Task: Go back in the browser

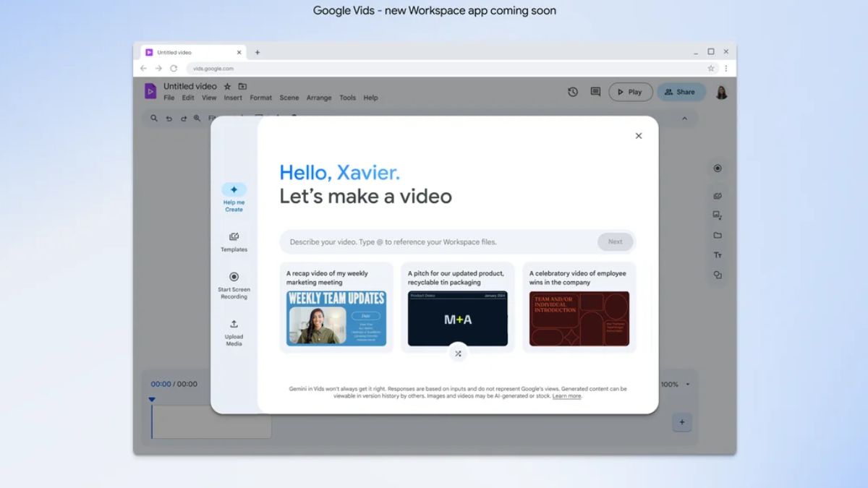Action: pyautogui.click(x=143, y=69)
